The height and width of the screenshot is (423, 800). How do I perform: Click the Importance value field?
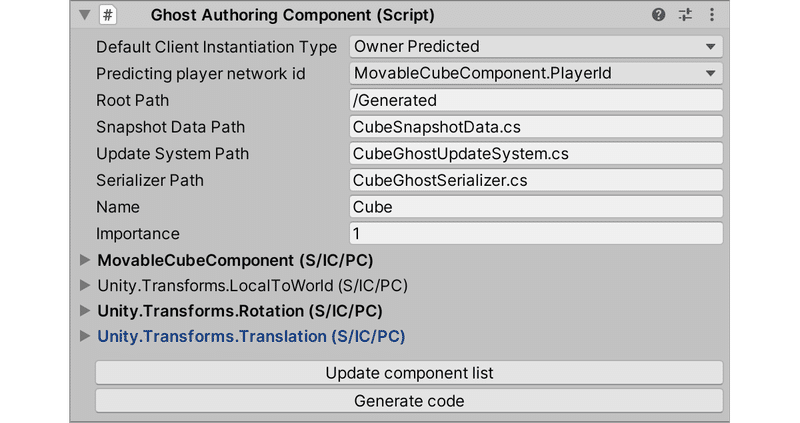click(x=536, y=233)
